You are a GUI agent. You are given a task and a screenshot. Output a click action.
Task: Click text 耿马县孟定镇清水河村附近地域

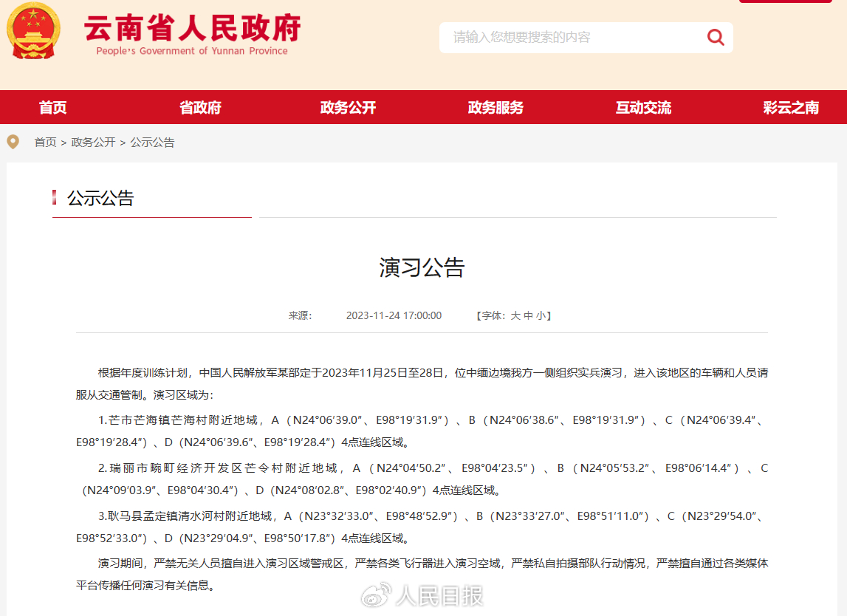point(190,516)
